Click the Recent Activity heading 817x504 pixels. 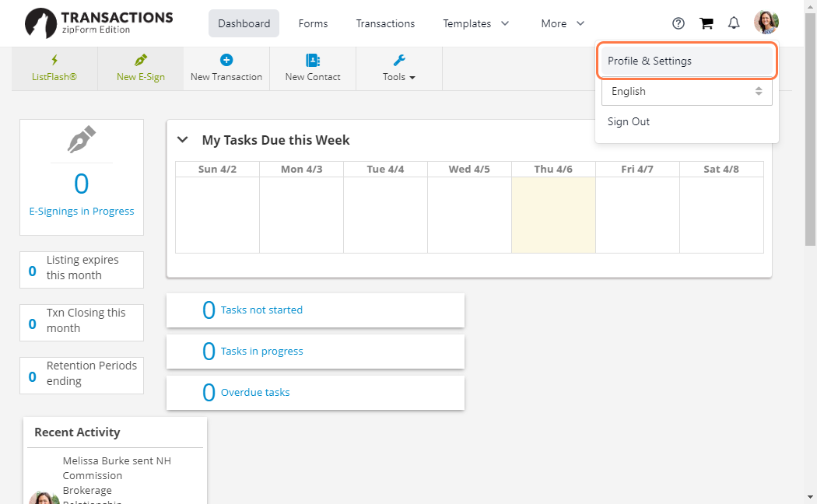click(77, 432)
